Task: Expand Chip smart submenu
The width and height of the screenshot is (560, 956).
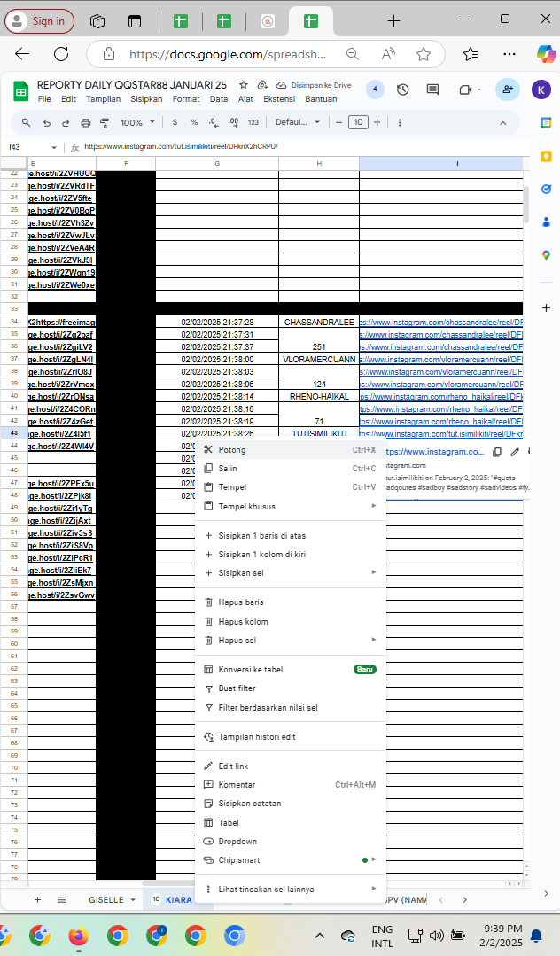Action: click(x=291, y=860)
